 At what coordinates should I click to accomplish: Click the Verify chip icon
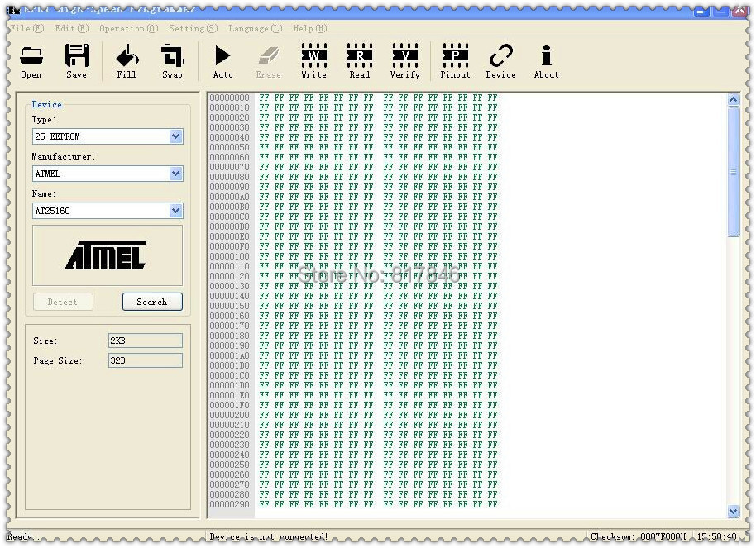click(404, 61)
